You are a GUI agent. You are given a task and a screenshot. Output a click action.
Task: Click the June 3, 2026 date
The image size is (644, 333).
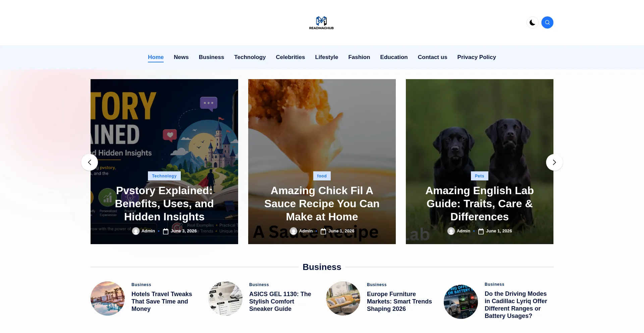tap(184, 231)
